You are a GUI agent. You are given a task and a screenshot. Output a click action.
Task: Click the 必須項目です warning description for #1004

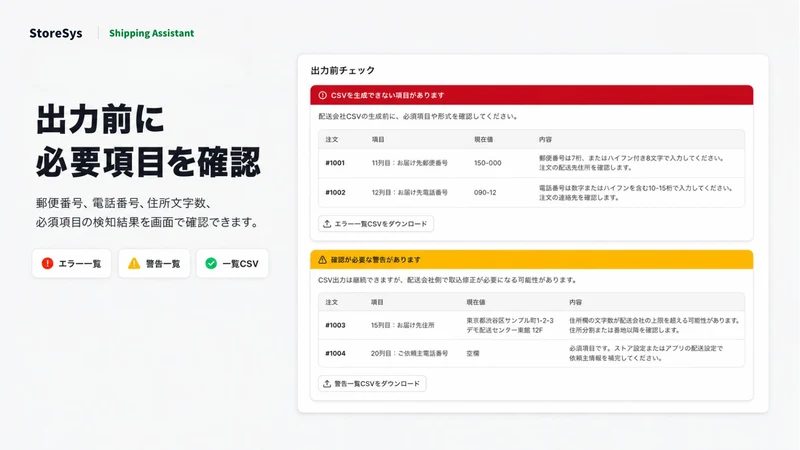coord(646,353)
